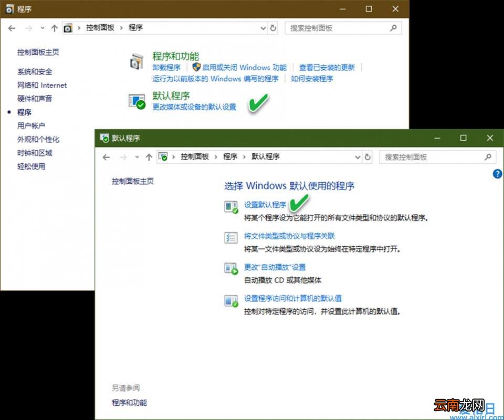The height and width of the screenshot is (420, 504).
Task: Select 程序 breadcrumb in 默认程序 window
Action: pos(230,156)
